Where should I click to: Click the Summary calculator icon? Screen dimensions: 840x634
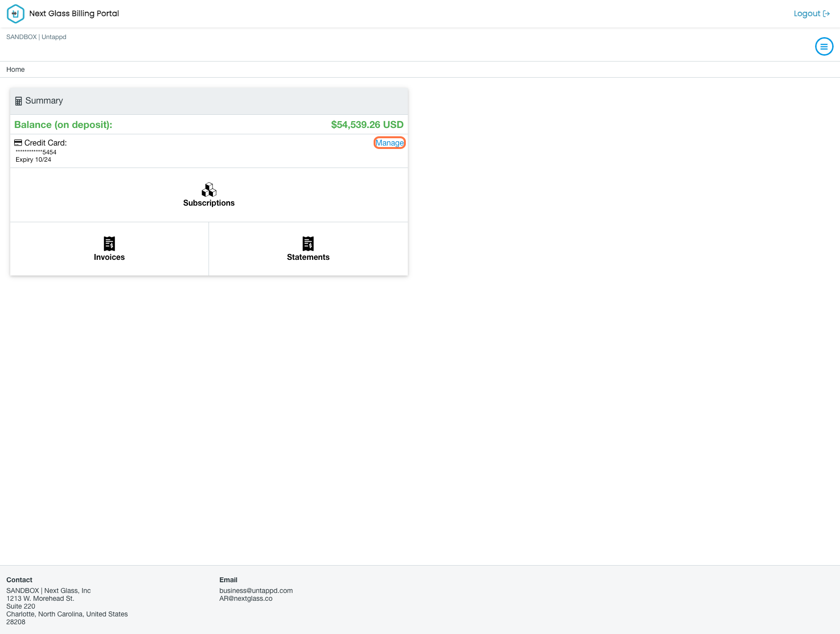[x=19, y=101]
